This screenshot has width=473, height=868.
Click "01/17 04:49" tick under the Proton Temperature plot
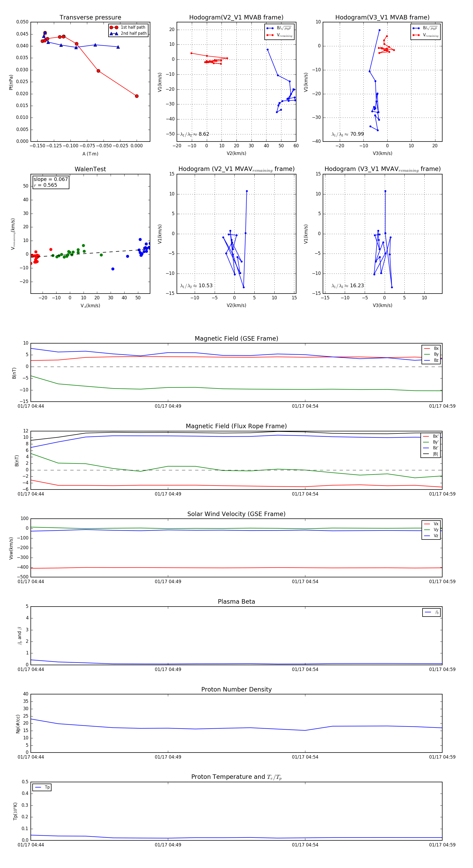tap(168, 845)
